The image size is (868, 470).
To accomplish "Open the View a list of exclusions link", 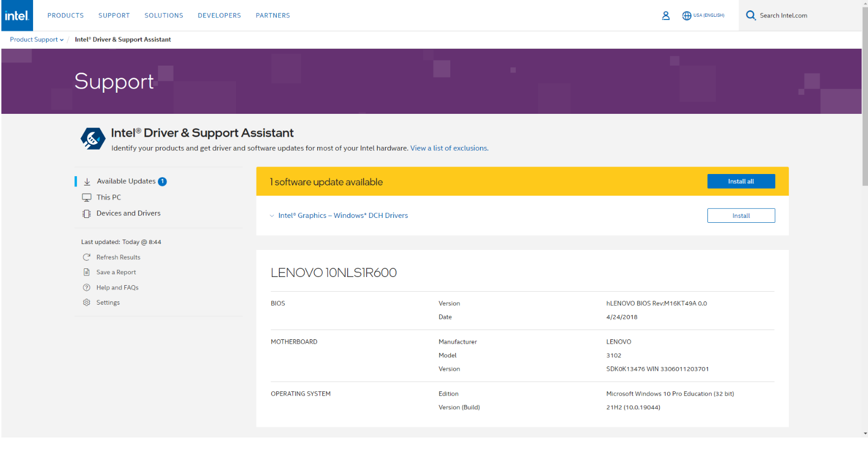I will pos(449,148).
